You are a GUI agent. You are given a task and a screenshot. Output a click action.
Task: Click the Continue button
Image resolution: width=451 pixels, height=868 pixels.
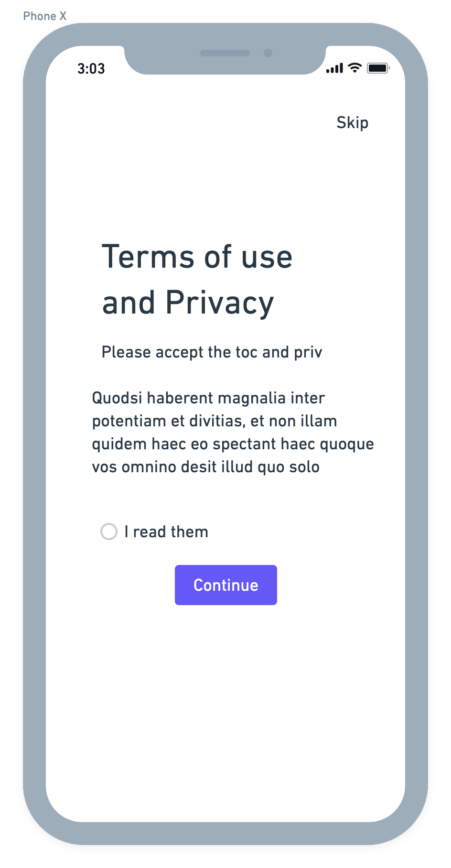226,585
